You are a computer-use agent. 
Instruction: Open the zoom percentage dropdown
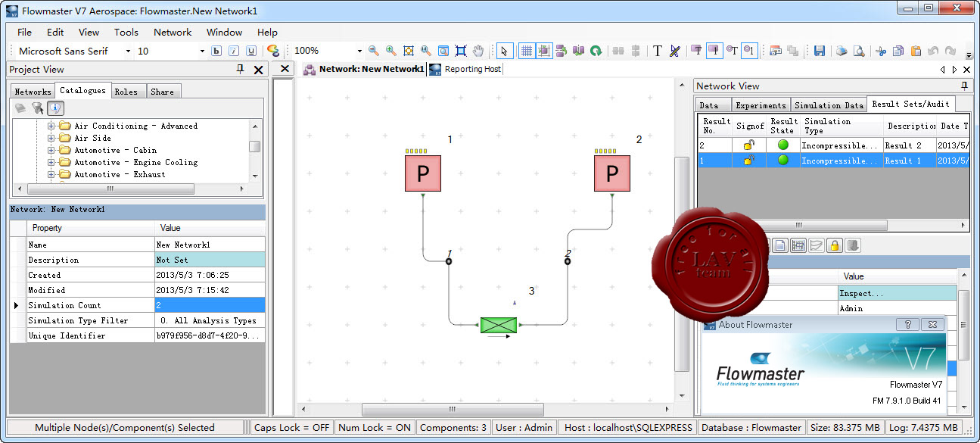(x=359, y=51)
